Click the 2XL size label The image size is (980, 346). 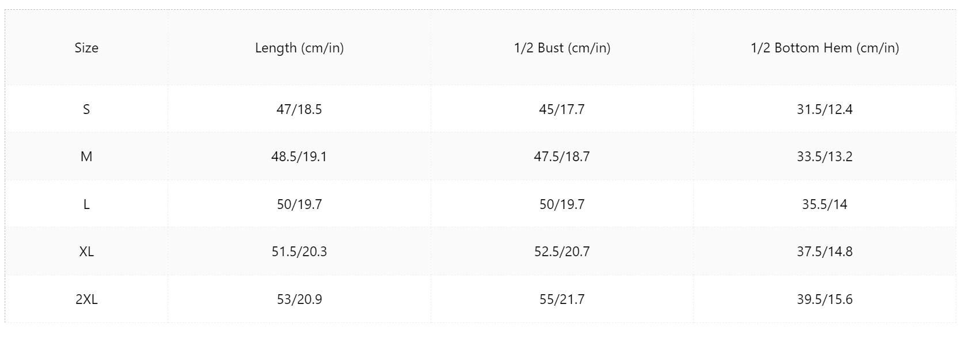tap(86, 299)
